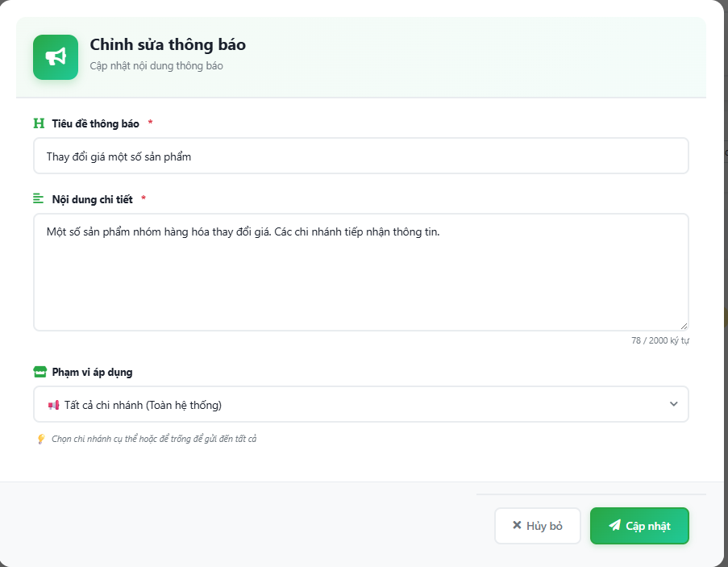This screenshot has height=567, width=728.
Task: Click the lightbulb hint icon
Action: [x=41, y=439]
